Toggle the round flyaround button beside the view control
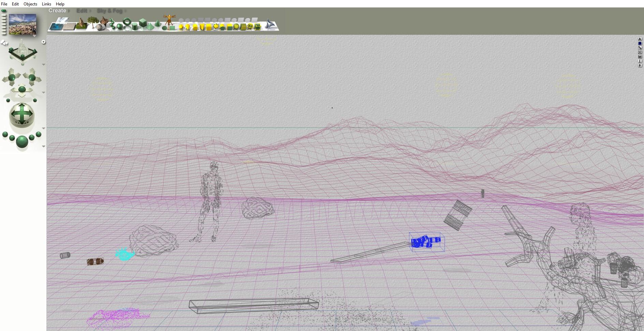644x331 pixels. tap(43, 42)
